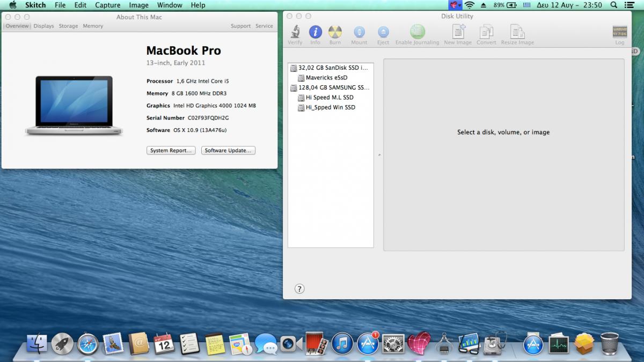The image size is (644, 362).
Task: Open Maps from the Dock
Action: click(240, 344)
